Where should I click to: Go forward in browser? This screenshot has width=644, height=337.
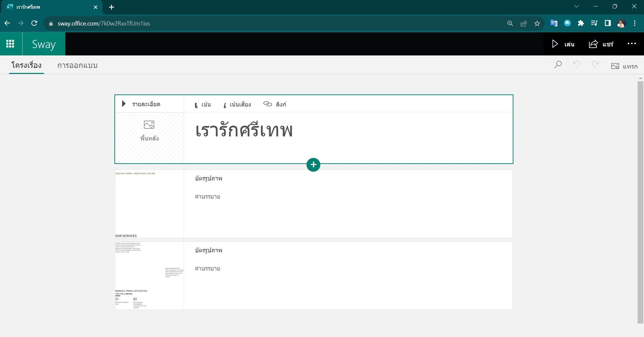(x=21, y=23)
